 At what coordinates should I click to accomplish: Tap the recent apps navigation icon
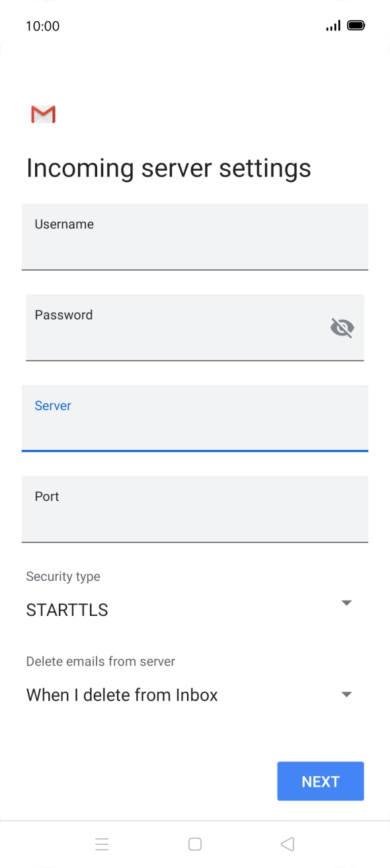click(x=102, y=844)
